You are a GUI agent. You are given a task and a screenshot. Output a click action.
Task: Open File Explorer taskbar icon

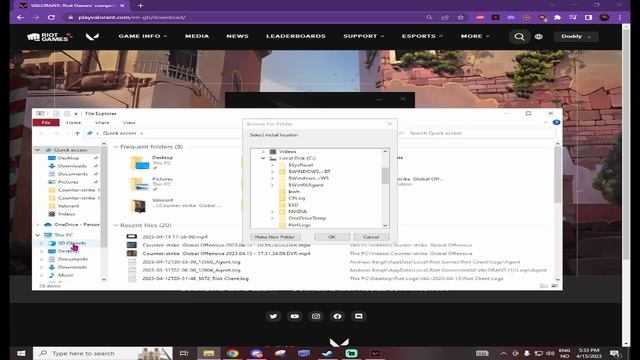point(209,353)
